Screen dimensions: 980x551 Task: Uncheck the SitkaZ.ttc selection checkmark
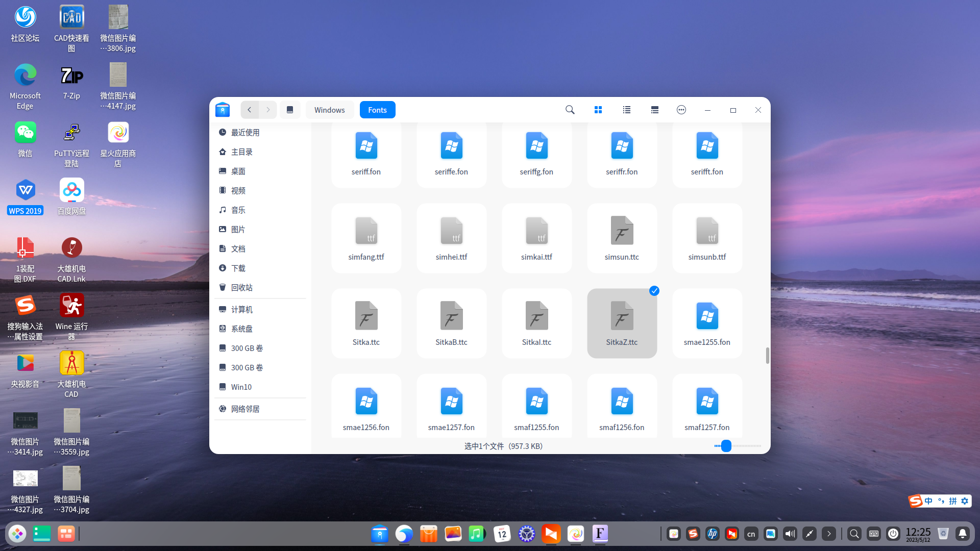coord(654,291)
